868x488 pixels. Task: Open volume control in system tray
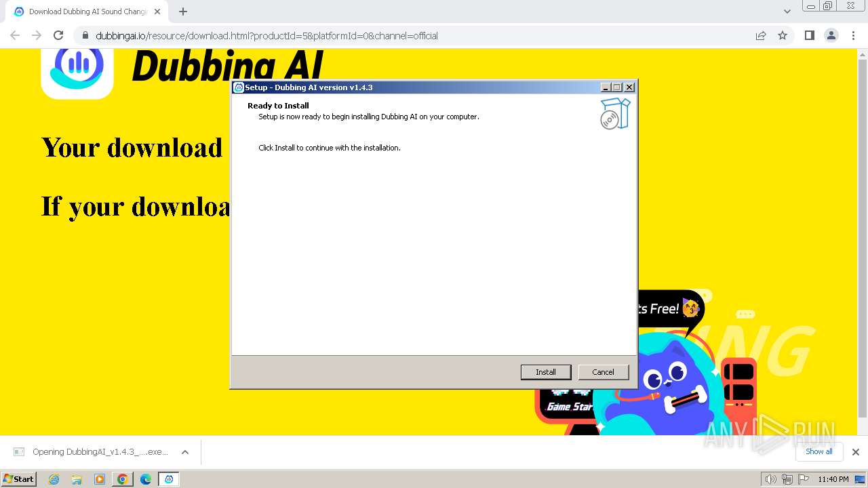tap(770, 479)
